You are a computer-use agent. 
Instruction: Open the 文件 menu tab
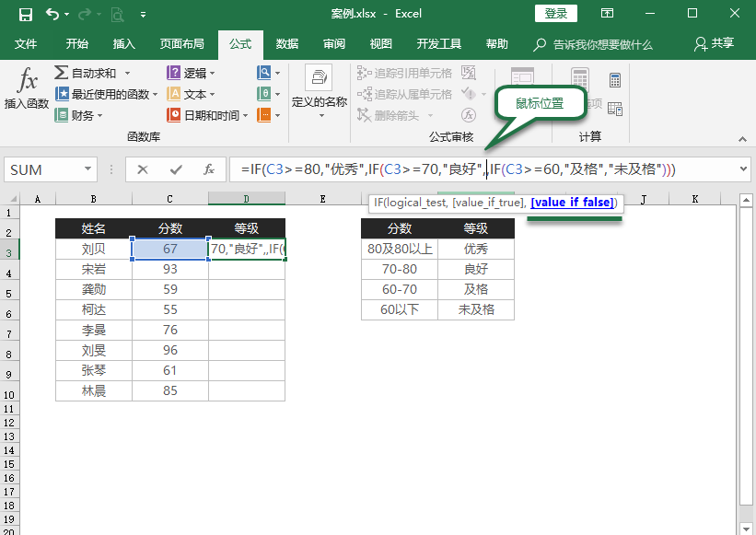pos(26,44)
